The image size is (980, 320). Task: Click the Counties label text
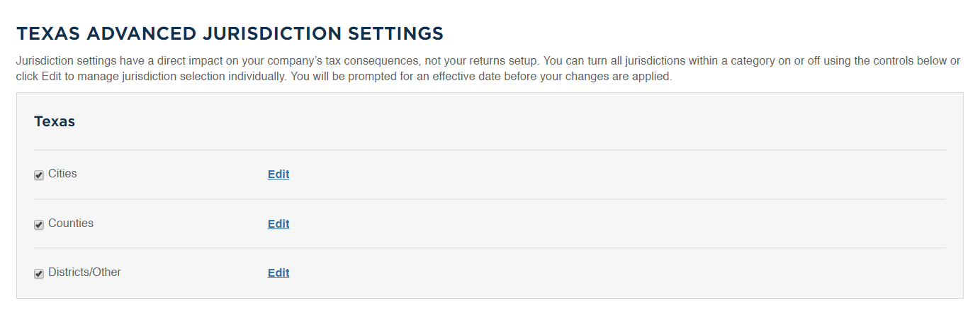[71, 223]
